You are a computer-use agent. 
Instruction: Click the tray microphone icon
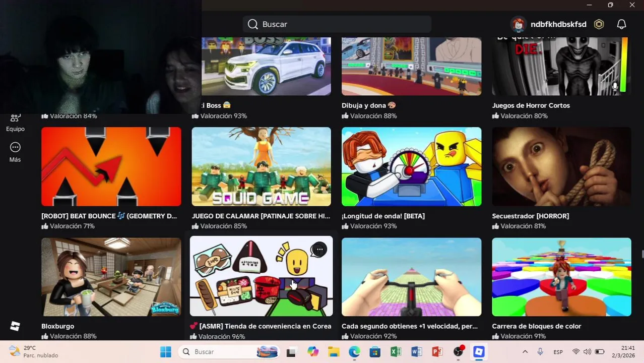pyautogui.click(x=540, y=351)
